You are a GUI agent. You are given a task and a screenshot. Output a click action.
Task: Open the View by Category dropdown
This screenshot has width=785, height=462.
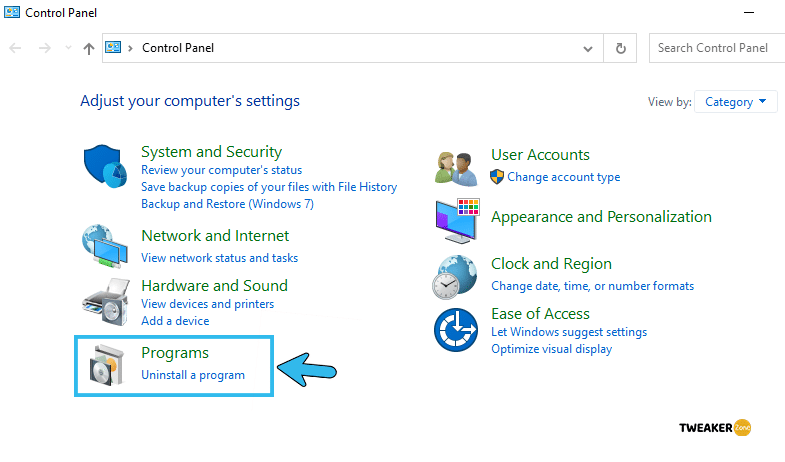coord(735,102)
